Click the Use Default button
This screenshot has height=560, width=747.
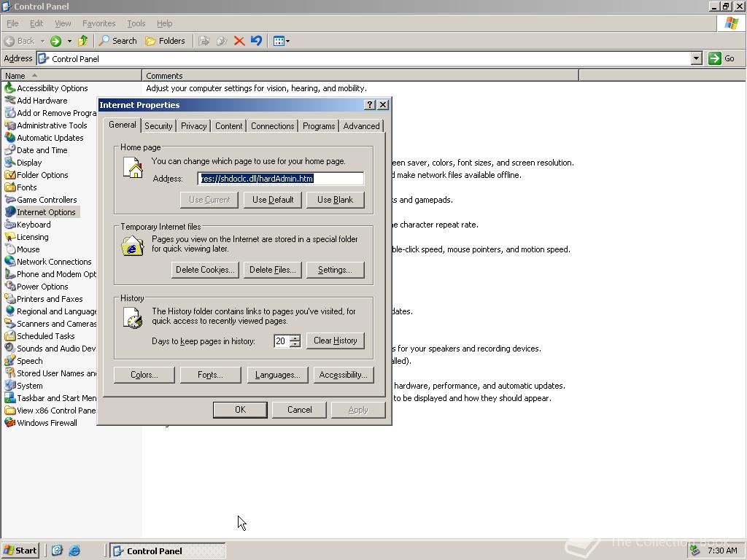tap(273, 200)
